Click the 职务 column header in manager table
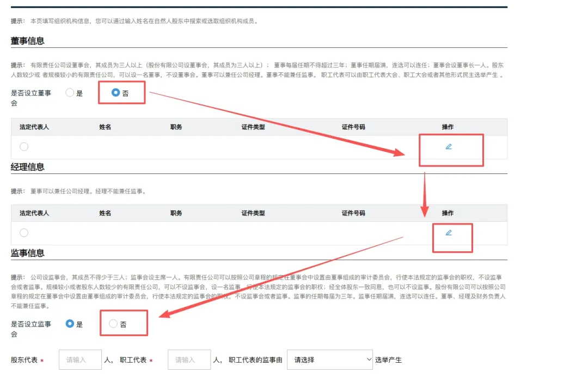The image size is (588, 379). point(175,213)
